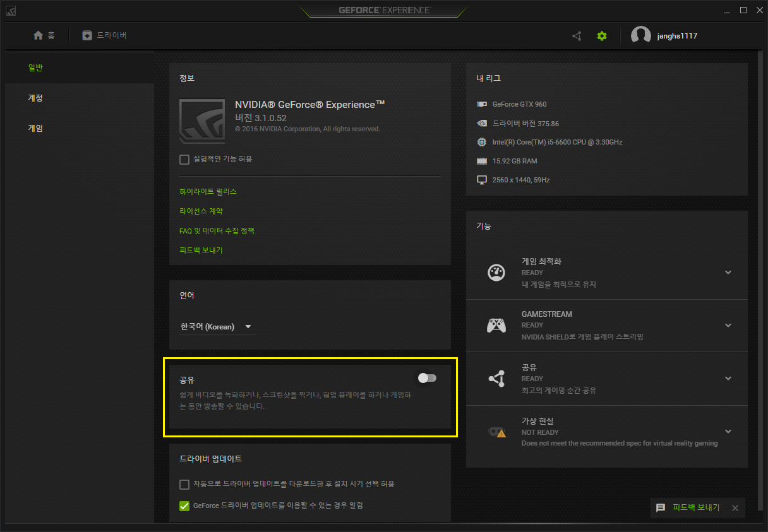This screenshot has height=532, width=768.
Task: Click the 피드백 보내기 link in 정보
Action: click(x=201, y=251)
